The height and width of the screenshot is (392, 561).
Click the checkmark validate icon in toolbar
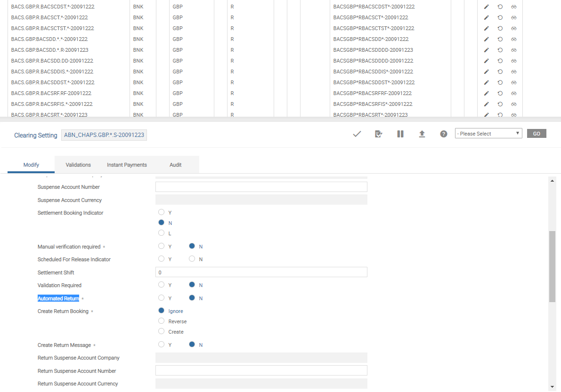tap(357, 134)
